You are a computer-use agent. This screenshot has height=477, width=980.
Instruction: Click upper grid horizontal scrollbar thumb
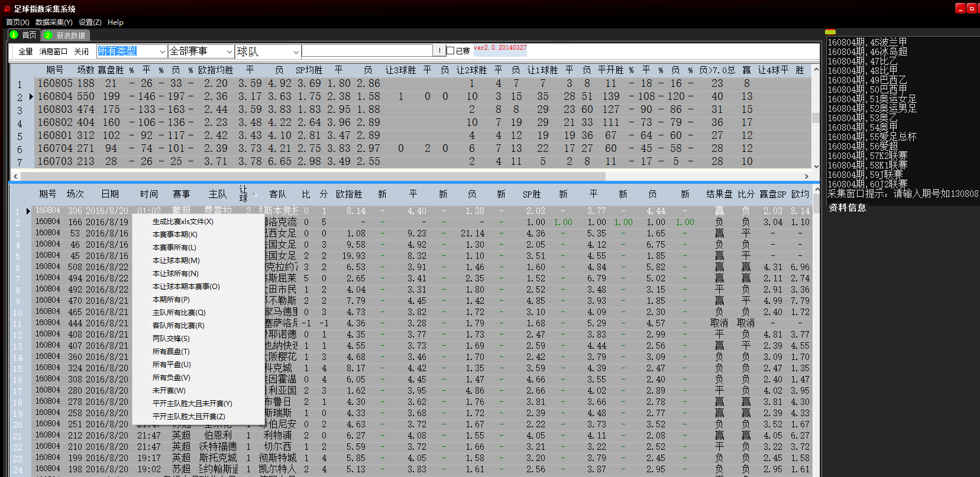[x=312, y=176]
